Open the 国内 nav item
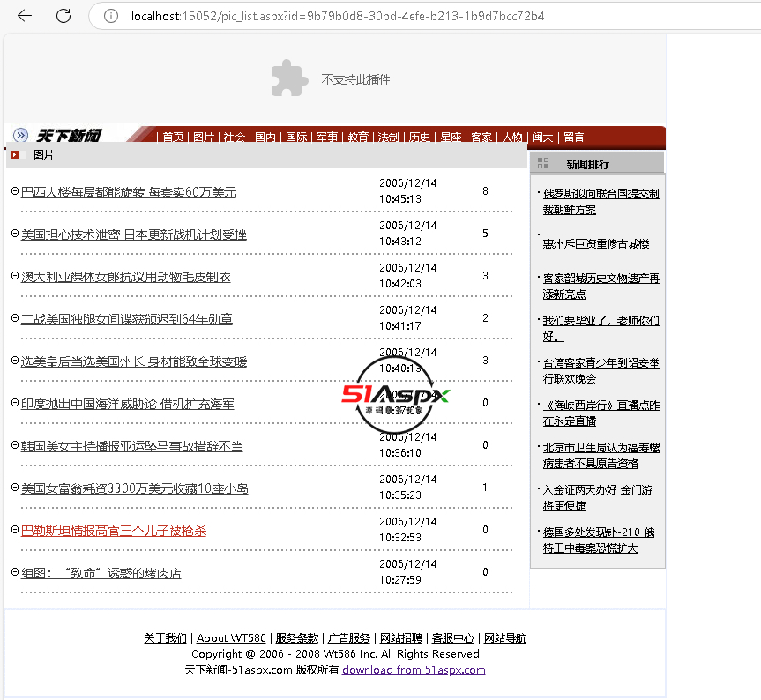The width and height of the screenshot is (761, 700). point(265,138)
